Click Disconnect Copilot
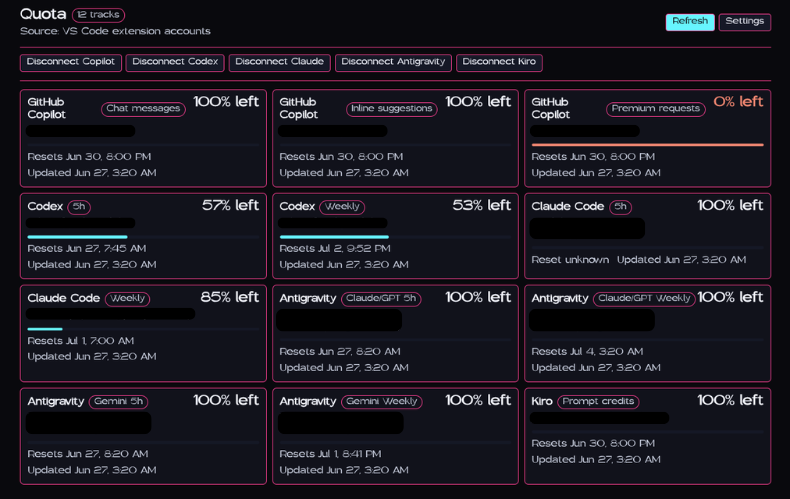This screenshot has width=790, height=499. pos(71,63)
